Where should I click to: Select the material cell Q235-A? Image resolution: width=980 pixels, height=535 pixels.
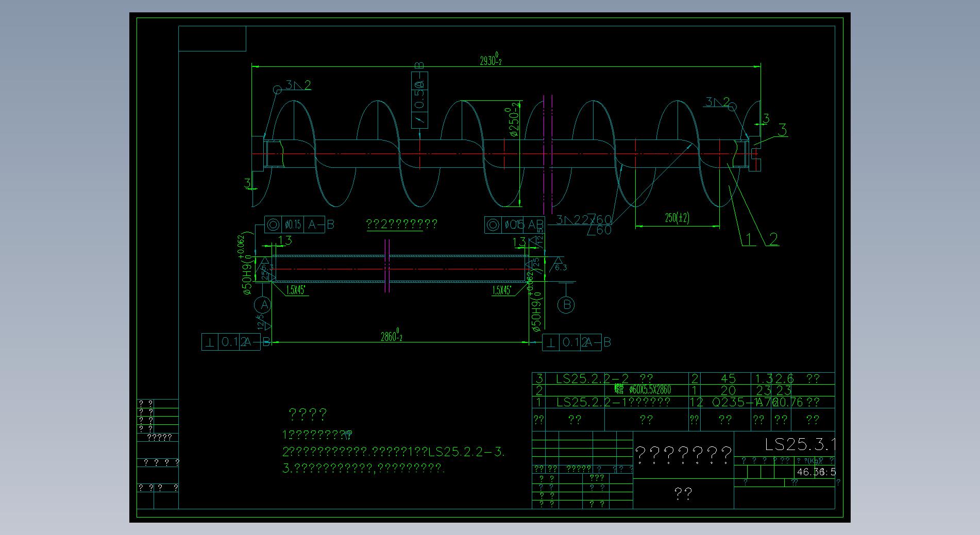point(737,402)
